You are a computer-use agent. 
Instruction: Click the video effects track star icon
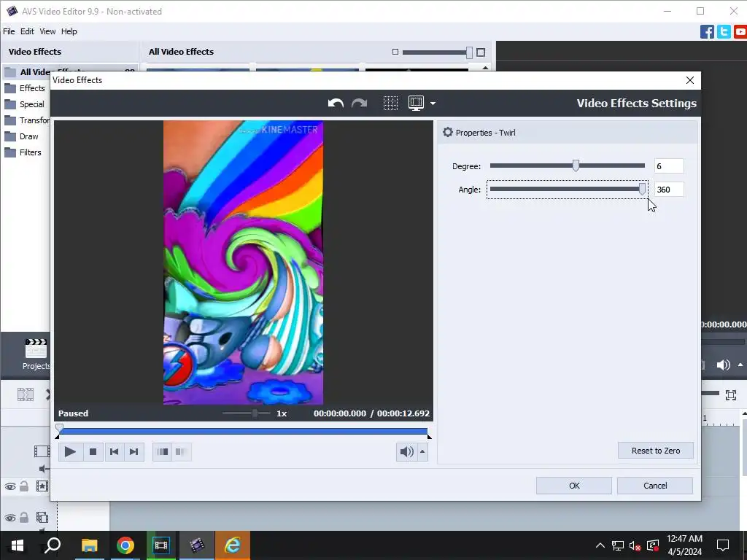(x=42, y=486)
